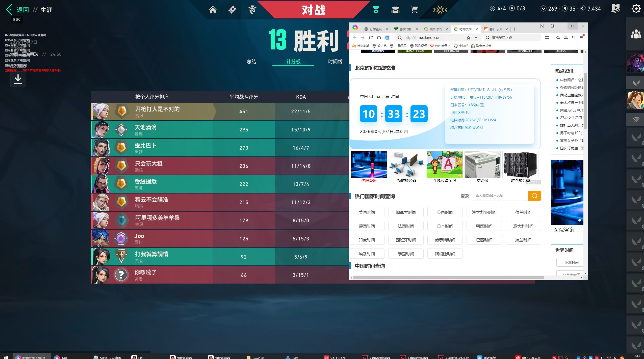This screenshot has height=359, width=644.
Task: Click the browser back arrow
Action: coord(355,38)
